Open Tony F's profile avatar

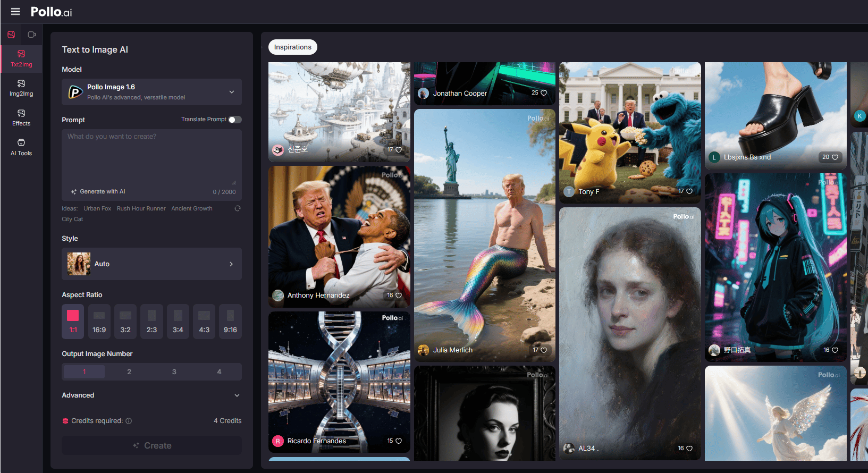click(x=569, y=192)
